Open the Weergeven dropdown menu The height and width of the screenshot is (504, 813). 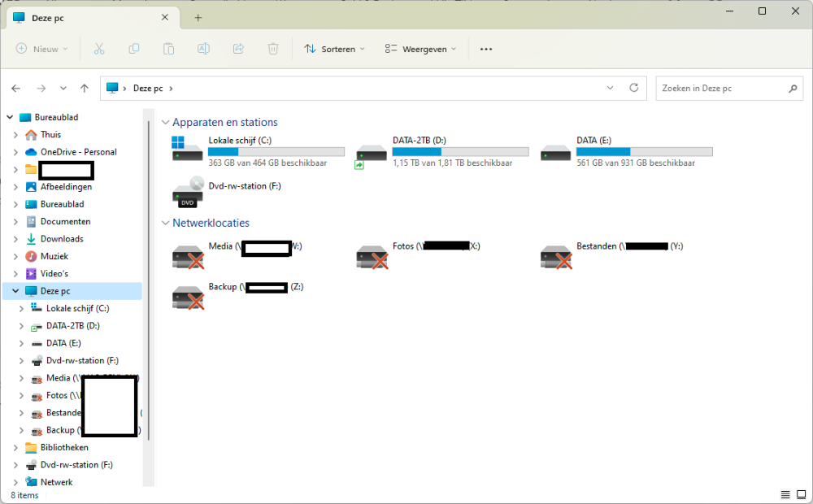(x=420, y=49)
